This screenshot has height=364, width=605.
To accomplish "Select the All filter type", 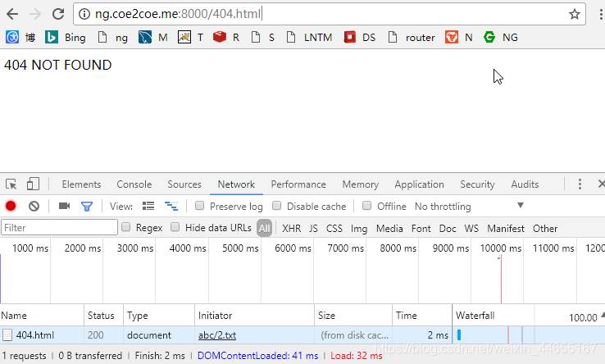I will [264, 229].
